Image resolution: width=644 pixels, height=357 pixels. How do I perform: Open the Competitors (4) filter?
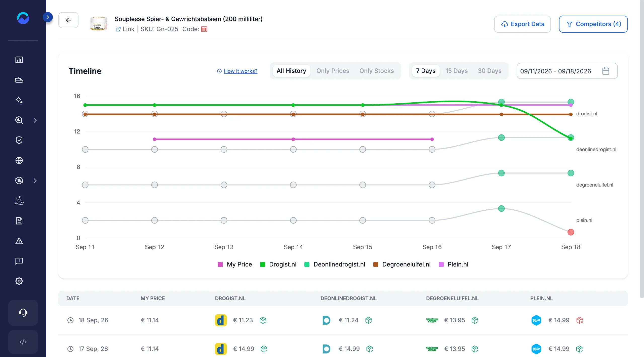pyautogui.click(x=593, y=24)
